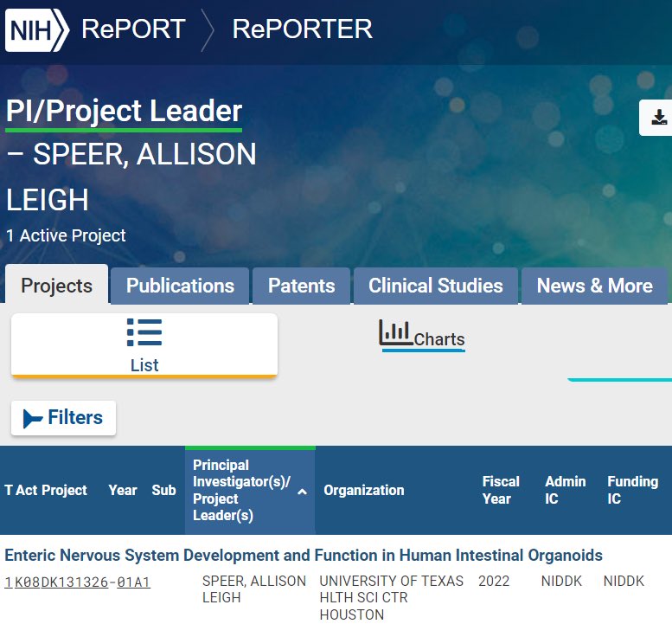Toggle sort caret on Principal Investigator column

pyautogui.click(x=302, y=492)
